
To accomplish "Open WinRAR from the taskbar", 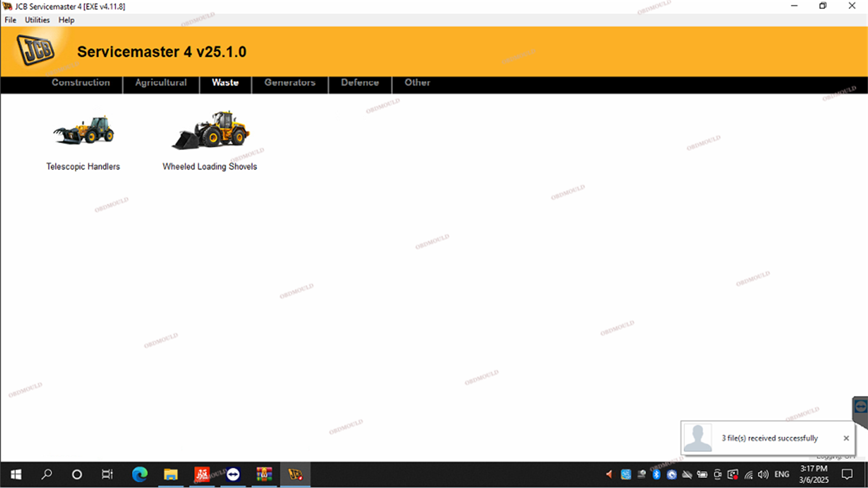I will click(x=264, y=475).
